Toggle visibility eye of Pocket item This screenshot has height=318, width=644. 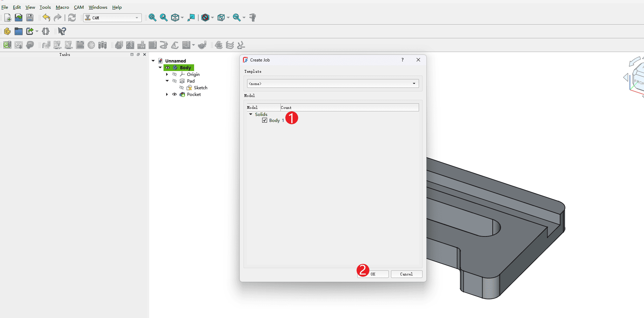174,95
